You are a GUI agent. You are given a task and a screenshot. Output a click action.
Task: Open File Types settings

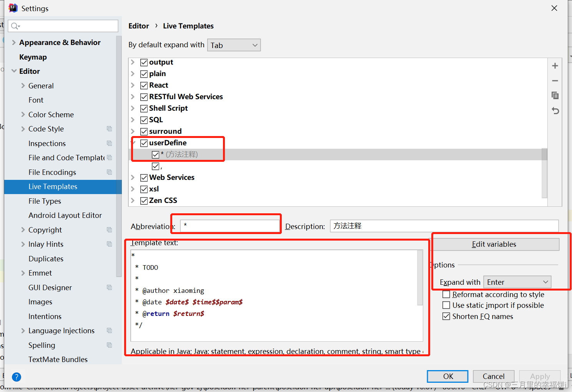45,201
